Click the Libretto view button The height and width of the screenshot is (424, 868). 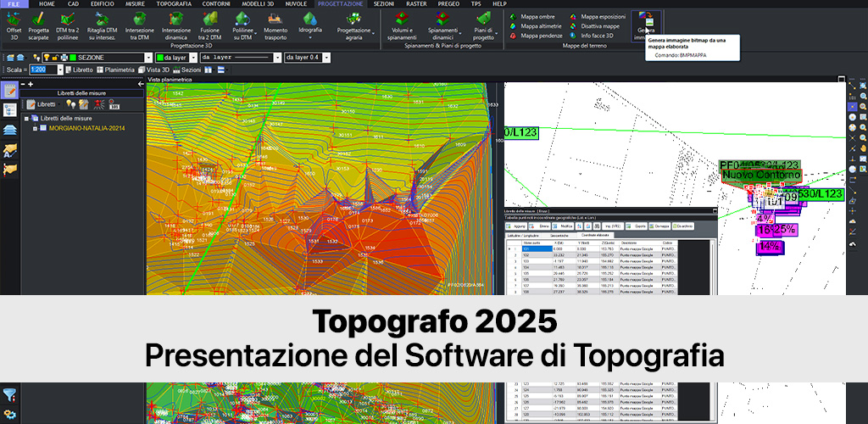click(79, 70)
